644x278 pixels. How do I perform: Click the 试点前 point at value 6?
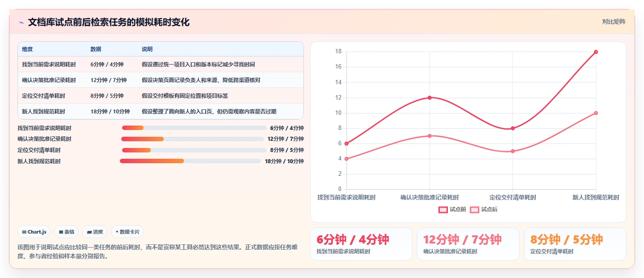coord(346,143)
